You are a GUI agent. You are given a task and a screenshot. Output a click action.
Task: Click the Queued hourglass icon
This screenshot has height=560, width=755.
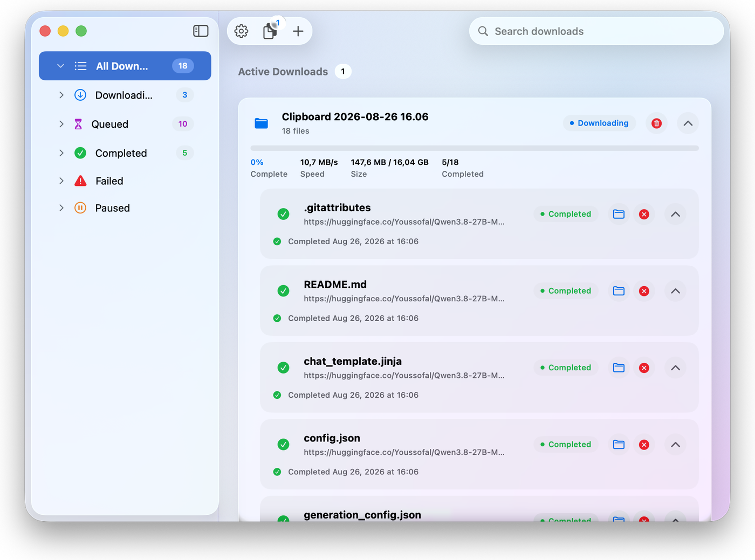tap(78, 124)
